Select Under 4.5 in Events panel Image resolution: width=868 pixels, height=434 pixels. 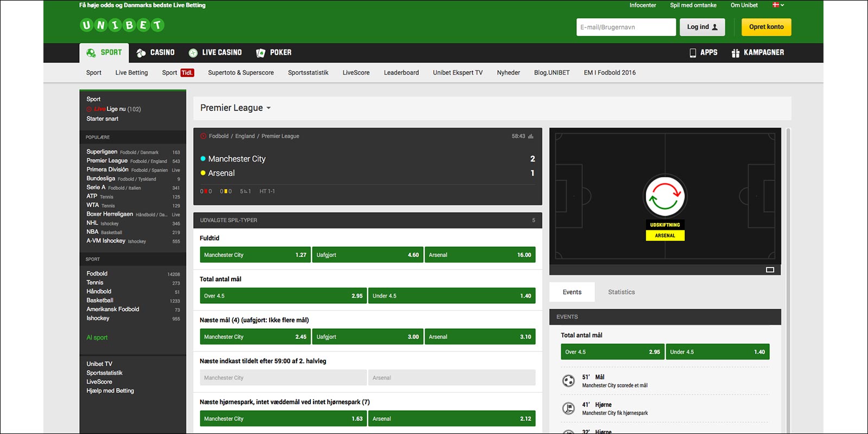coord(718,352)
